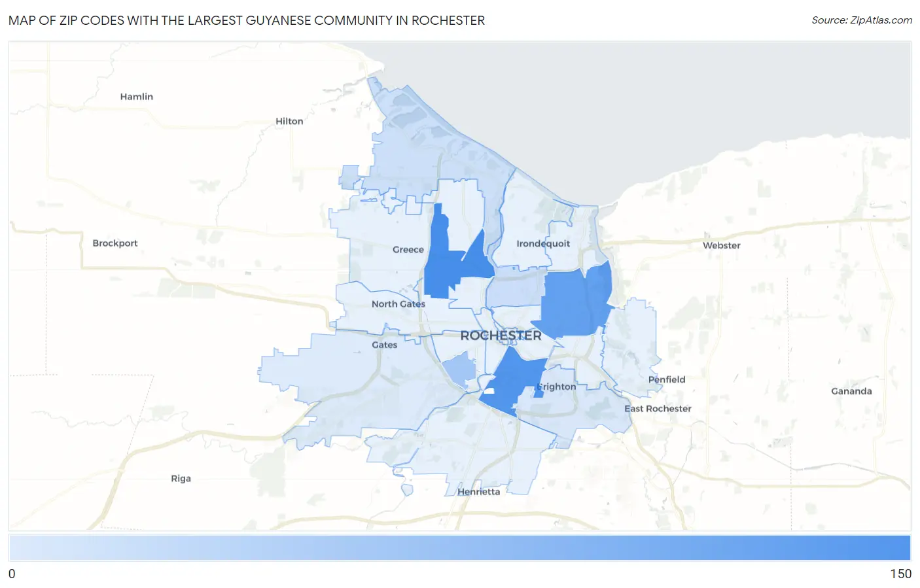
Task: Click the map title heading
Action: coord(247,20)
